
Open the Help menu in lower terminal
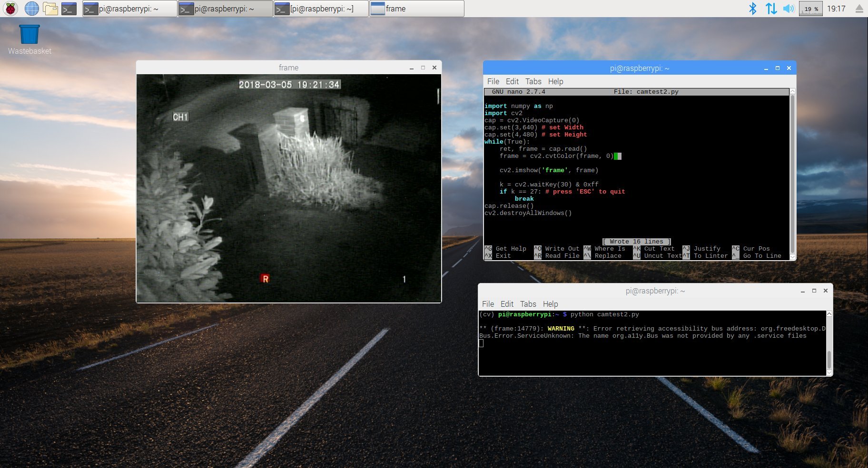click(x=550, y=304)
